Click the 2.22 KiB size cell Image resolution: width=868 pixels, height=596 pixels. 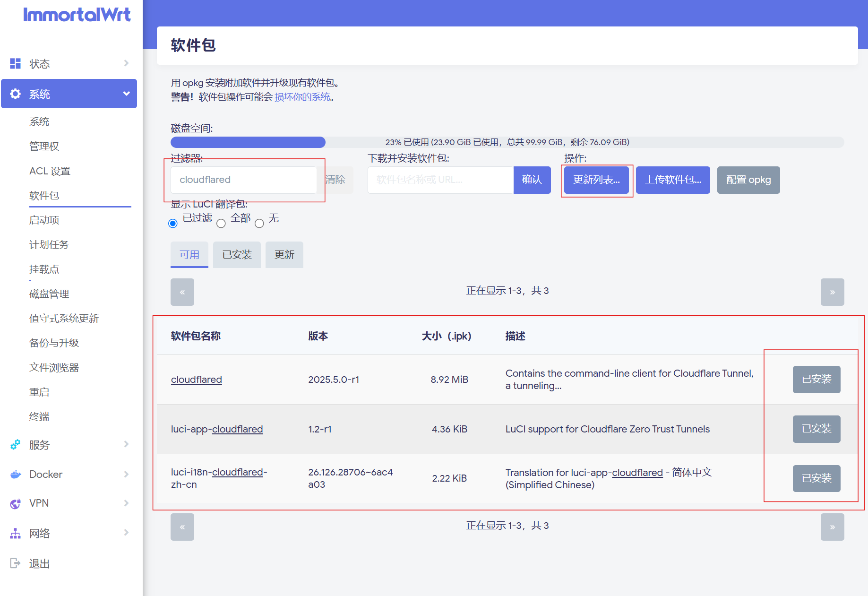(x=449, y=478)
